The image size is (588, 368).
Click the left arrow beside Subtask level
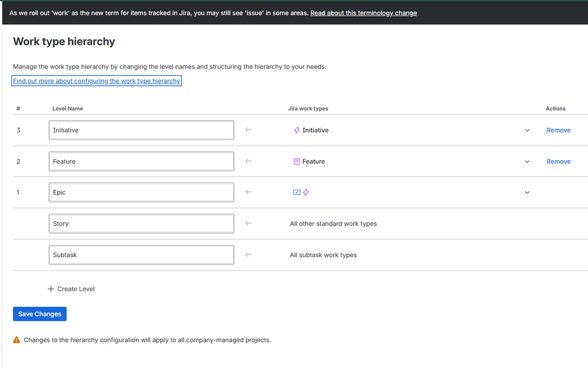coord(248,255)
